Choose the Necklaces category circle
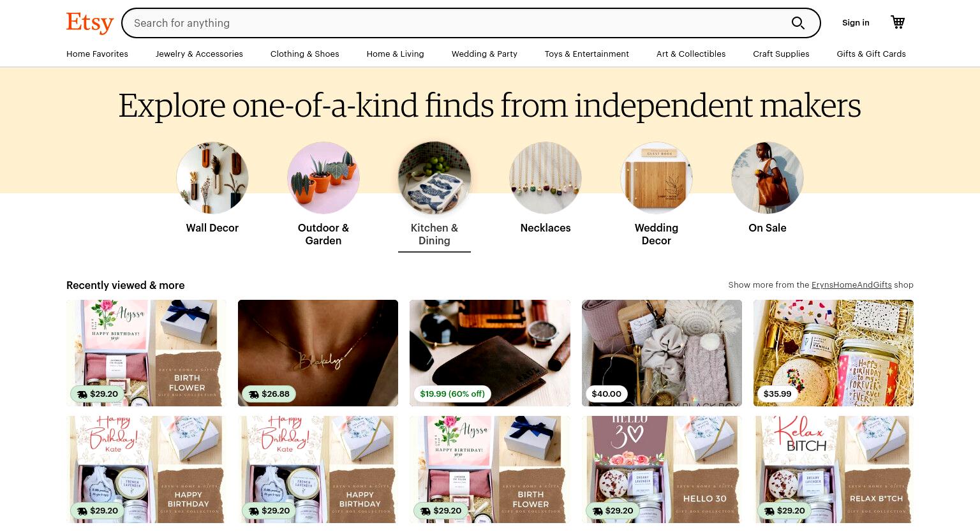The width and height of the screenshot is (980, 532). point(546,178)
